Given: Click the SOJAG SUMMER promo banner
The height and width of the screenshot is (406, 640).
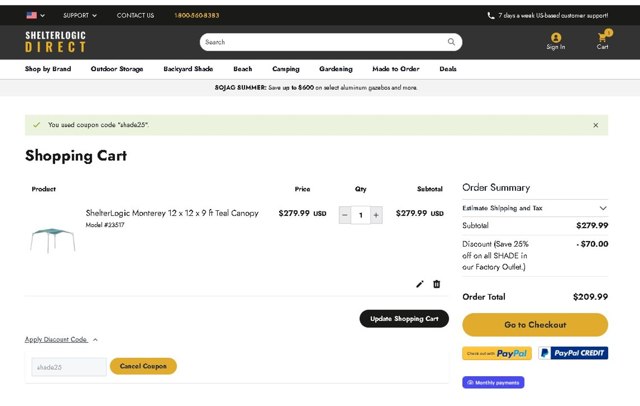Looking at the screenshot, I should click(x=316, y=88).
